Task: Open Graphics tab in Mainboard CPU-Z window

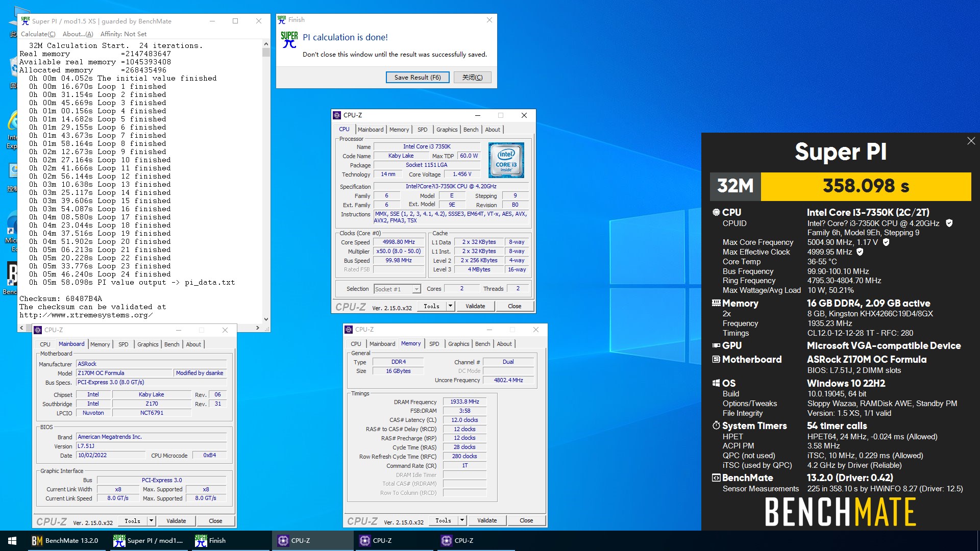Action: [148, 344]
